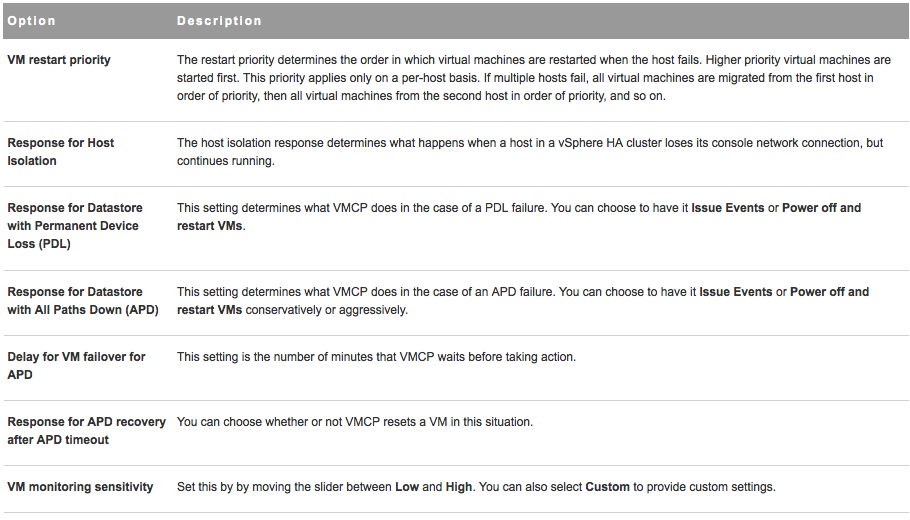Viewport: 910px width, 520px height.
Task: Select the Delay for VM failover label
Action: pos(76,366)
